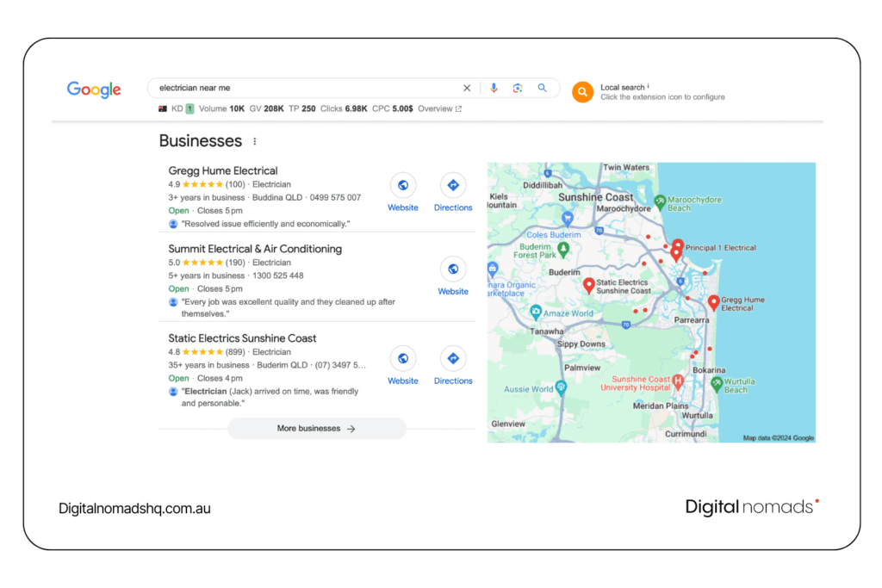Screen dimensions: 882x588
Task: Open Summit Electrical & Air Conditioning website icon
Action: tap(453, 269)
